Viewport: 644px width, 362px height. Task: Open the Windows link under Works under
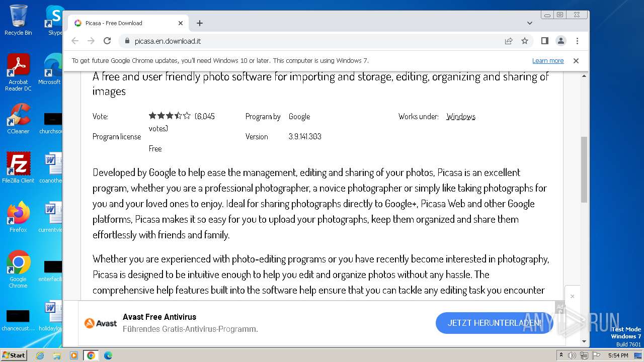coord(461,117)
